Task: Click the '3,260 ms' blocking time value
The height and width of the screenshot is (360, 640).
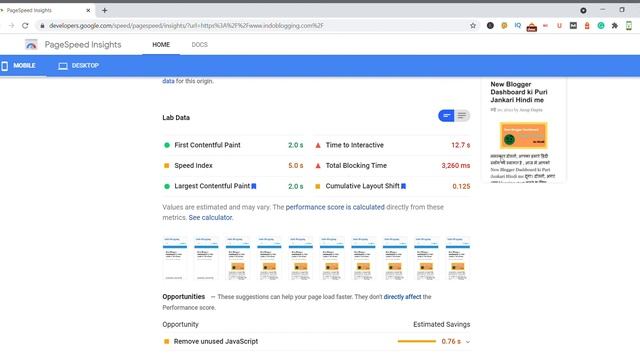Action: [x=456, y=166]
